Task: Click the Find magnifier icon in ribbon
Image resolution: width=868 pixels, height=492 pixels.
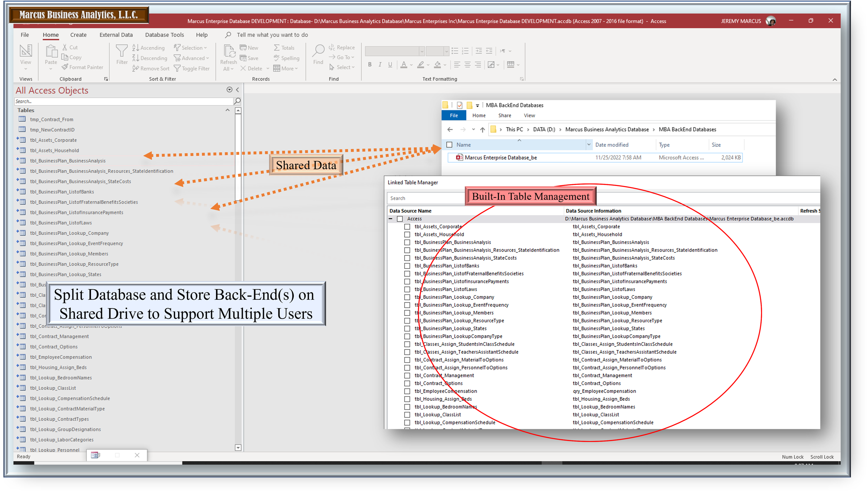Action: (x=318, y=51)
